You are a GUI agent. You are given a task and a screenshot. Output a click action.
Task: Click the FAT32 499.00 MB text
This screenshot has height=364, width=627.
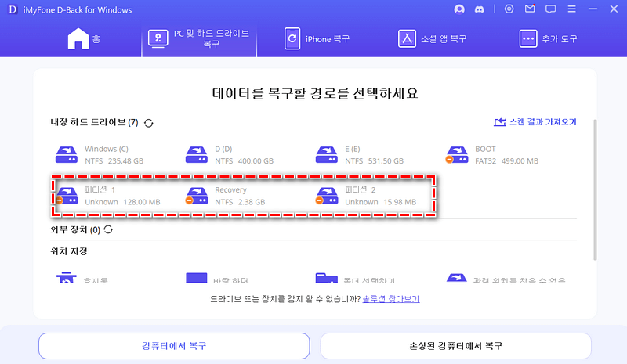(x=506, y=161)
